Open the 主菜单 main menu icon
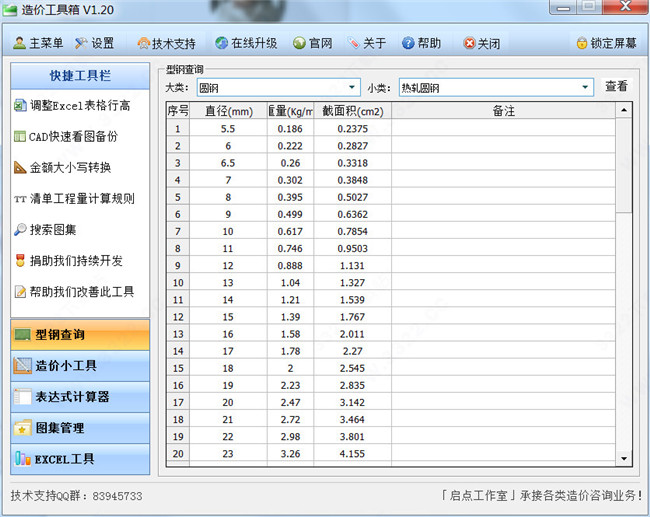 20,43
